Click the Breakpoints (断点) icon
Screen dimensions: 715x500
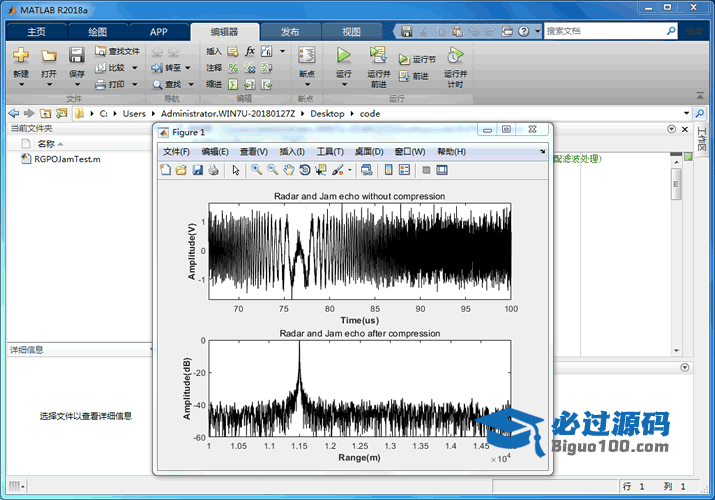click(x=307, y=56)
